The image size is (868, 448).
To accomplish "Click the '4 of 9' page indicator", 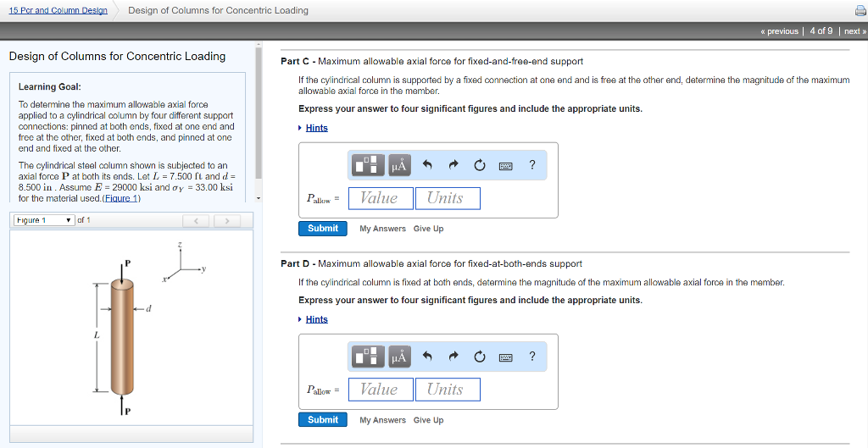I will coord(821,31).
